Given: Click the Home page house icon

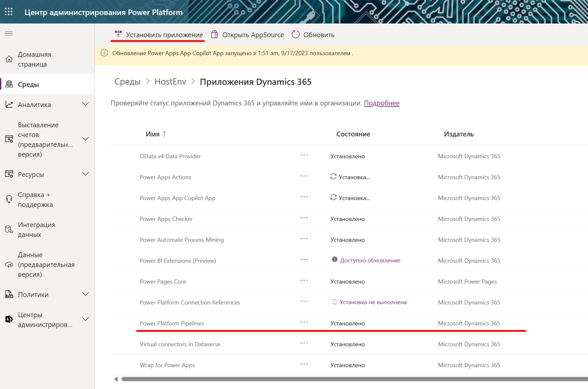Looking at the screenshot, I should click(x=9, y=59).
